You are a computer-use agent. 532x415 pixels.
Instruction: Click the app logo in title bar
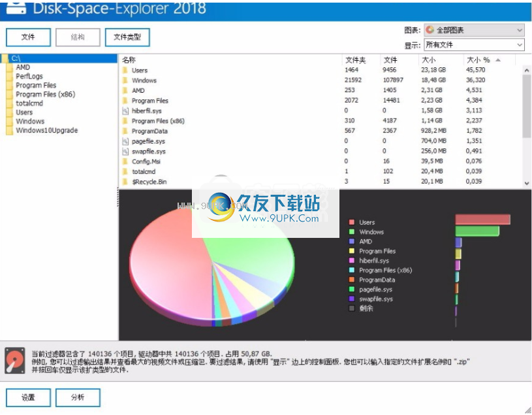(16, 7)
